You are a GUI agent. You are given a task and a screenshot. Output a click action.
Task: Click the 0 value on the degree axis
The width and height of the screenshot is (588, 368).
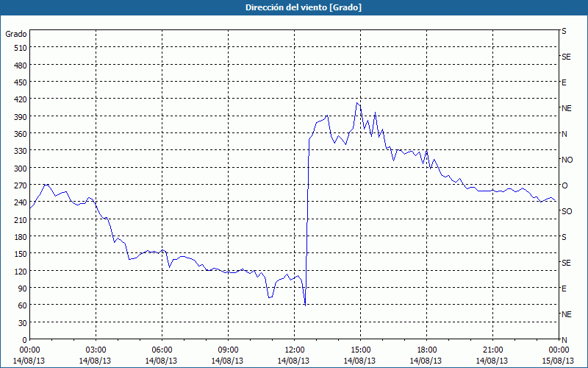(25, 340)
